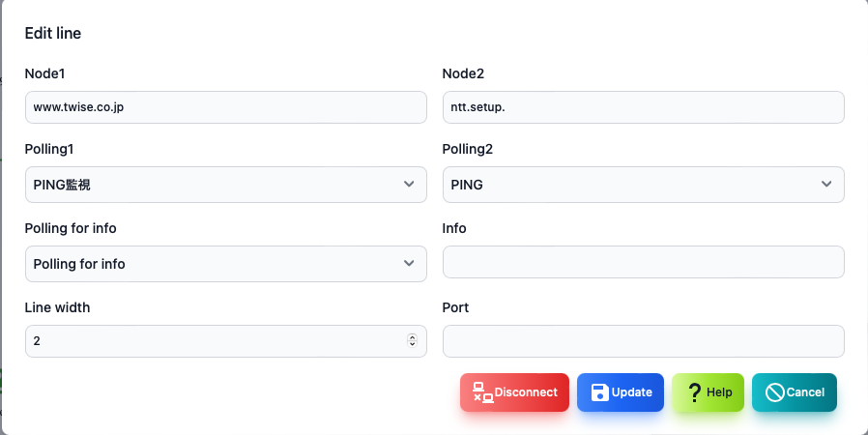Expand the Polling for info dropdown
This screenshot has width=868, height=435.
coord(226,264)
